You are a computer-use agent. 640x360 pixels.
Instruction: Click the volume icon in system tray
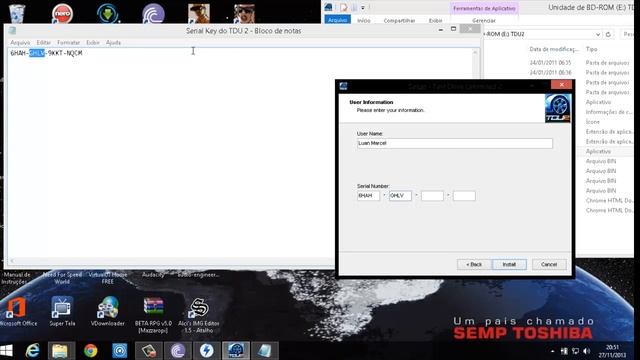587,351
